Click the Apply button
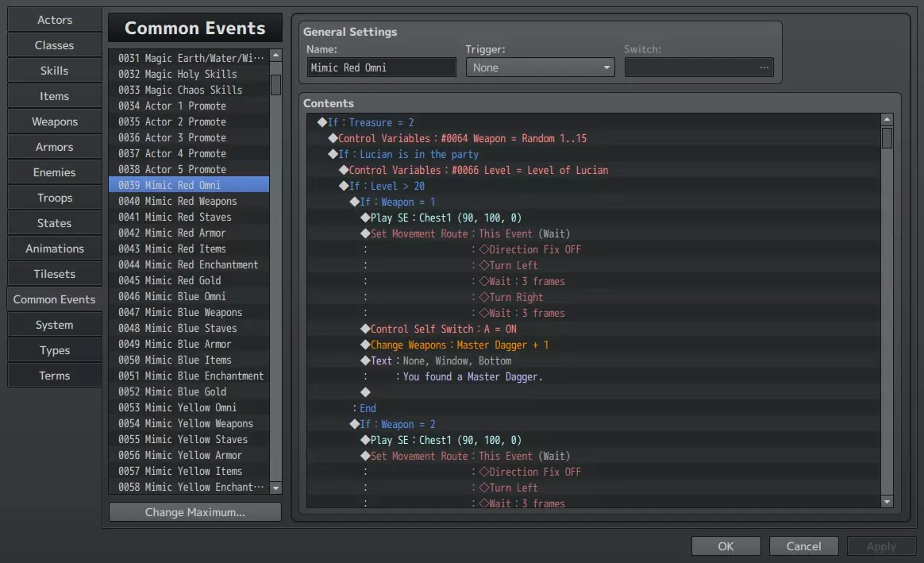924x563 pixels. pyautogui.click(x=882, y=546)
